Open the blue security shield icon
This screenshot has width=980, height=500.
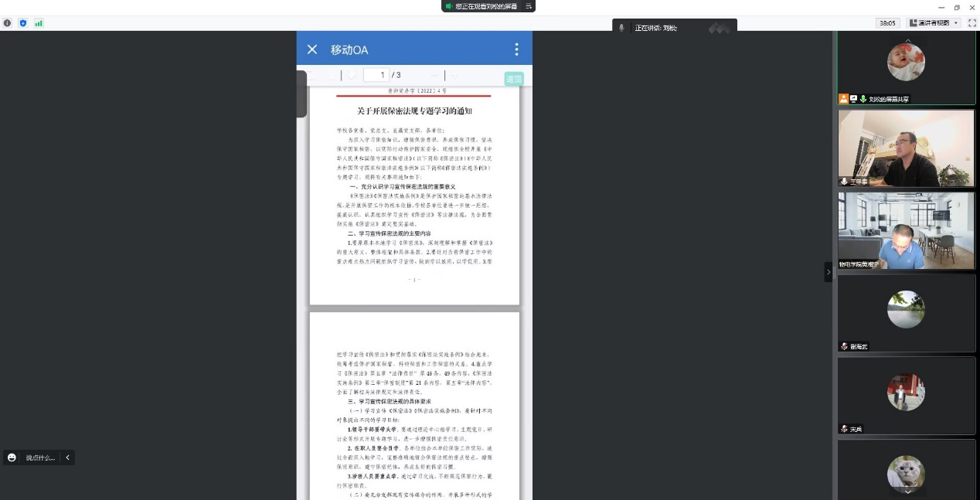point(23,23)
